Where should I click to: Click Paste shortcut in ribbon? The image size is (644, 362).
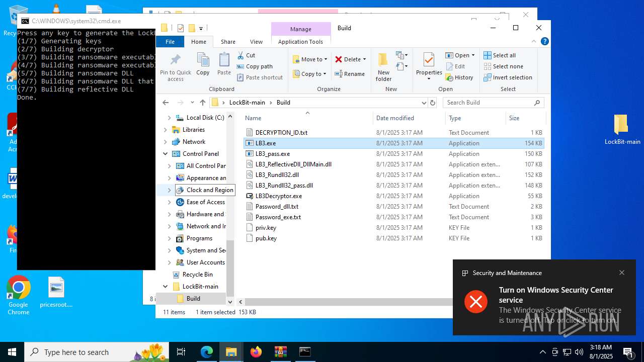coord(260,77)
